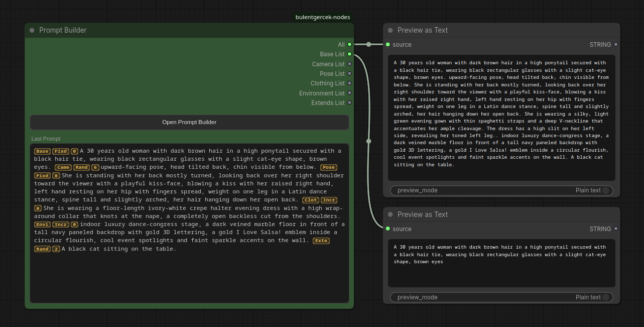This screenshot has width=644, height=327.
Task: Click the bulentgercek-nodes badge
Action: coord(323,17)
